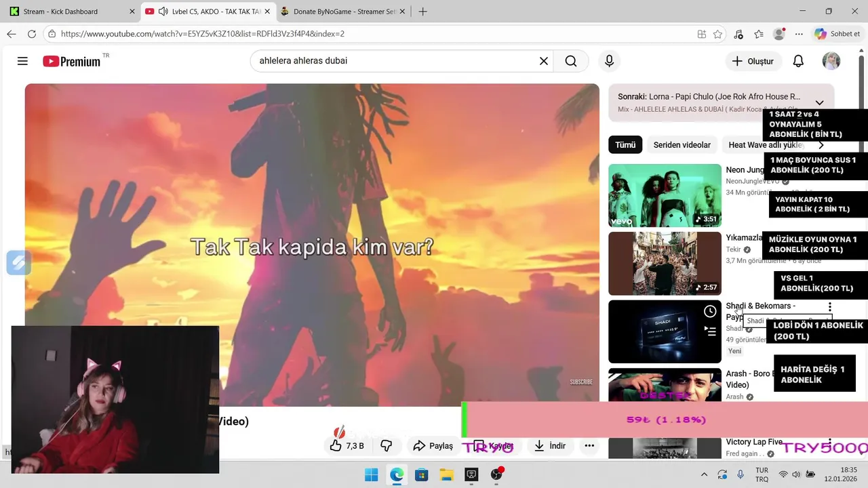Viewport: 868px width, 488px height.
Task: Open the Windows Start menu
Action: pos(372,474)
